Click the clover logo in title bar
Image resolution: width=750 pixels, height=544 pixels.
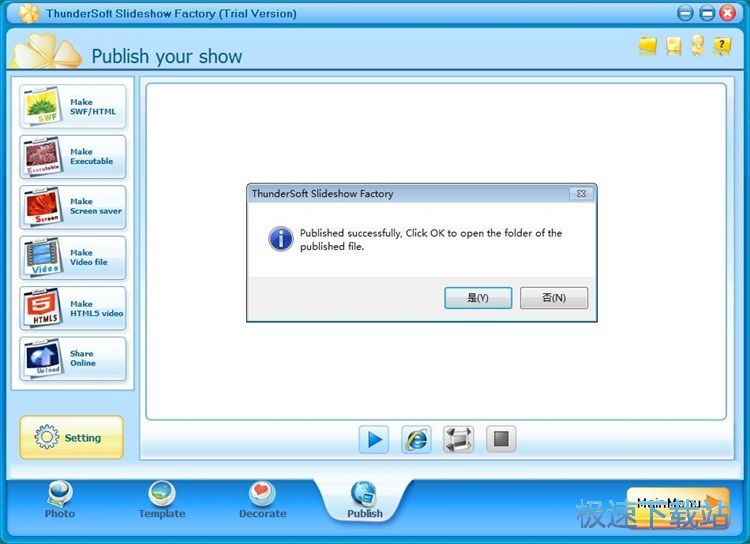(29, 13)
